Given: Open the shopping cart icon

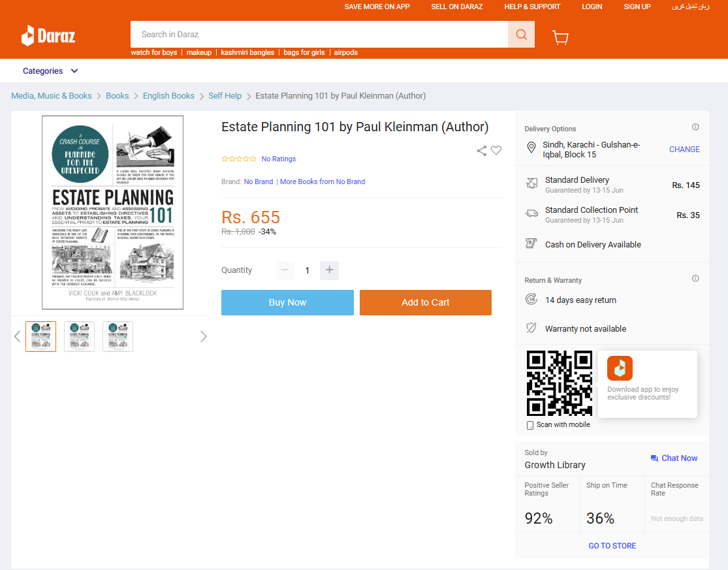Looking at the screenshot, I should tap(560, 37).
